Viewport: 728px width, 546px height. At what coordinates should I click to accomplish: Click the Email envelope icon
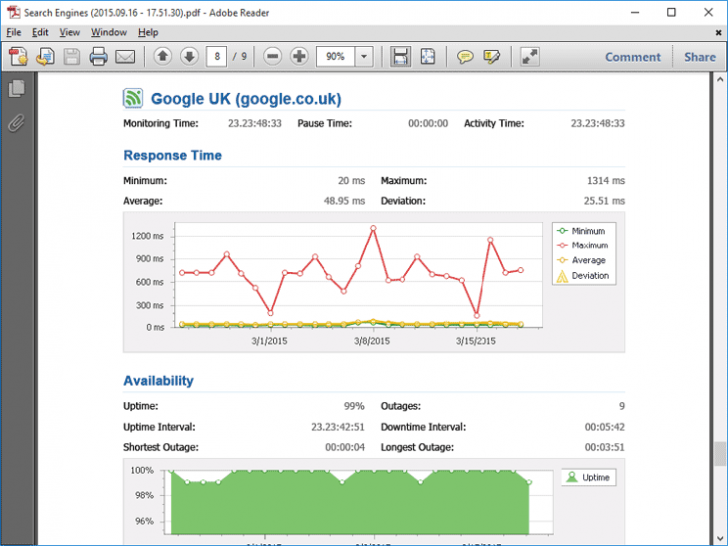point(125,57)
